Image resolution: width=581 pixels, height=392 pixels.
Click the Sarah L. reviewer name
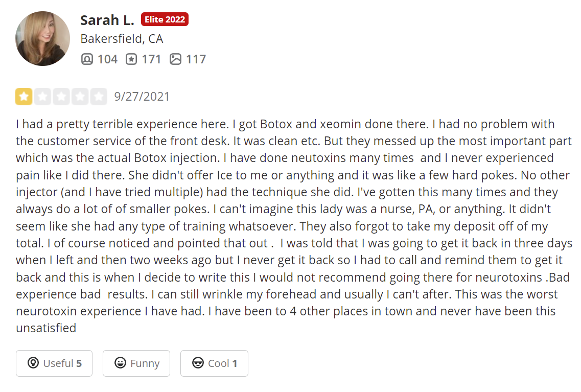click(x=107, y=20)
